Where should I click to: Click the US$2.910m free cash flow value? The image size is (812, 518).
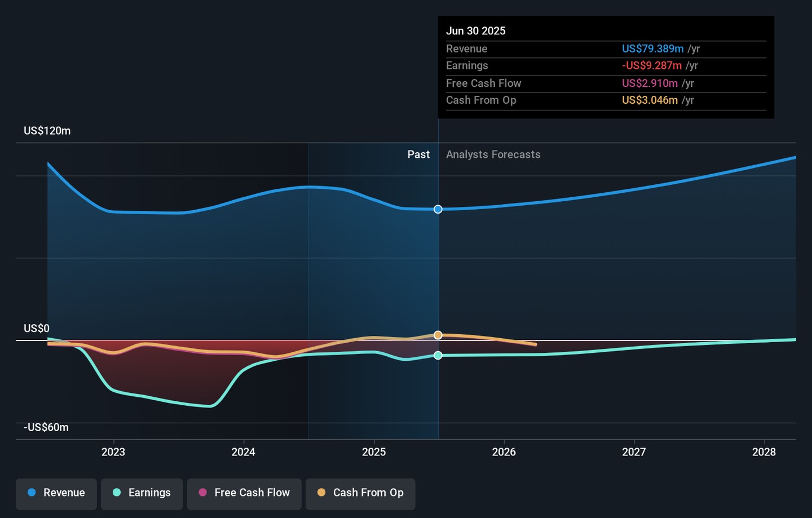pos(650,83)
